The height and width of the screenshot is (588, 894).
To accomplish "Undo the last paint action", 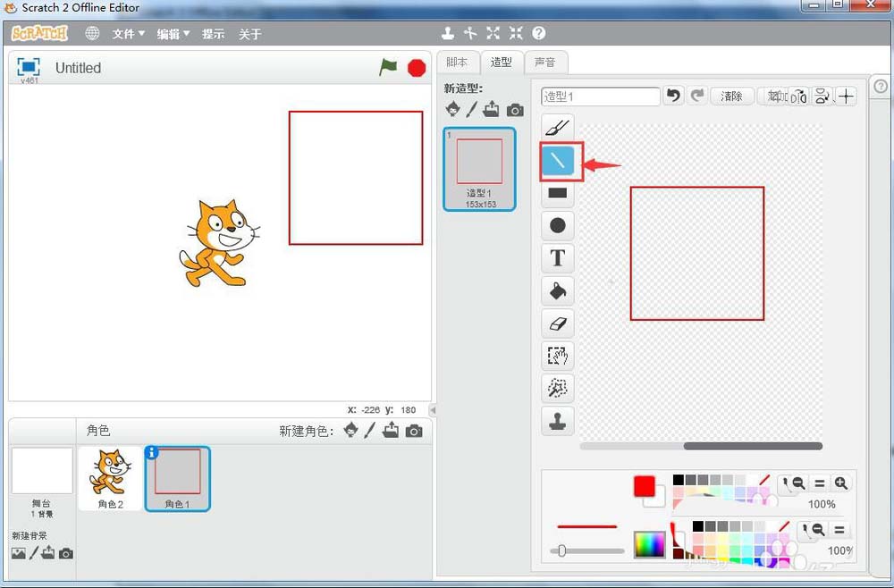I will click(674, 96).
